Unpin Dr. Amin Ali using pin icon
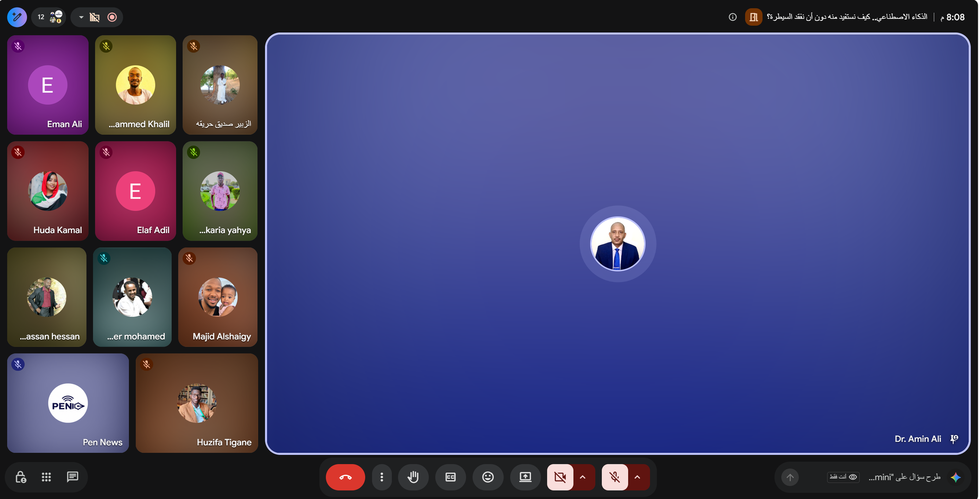 (x=954, y=439)
